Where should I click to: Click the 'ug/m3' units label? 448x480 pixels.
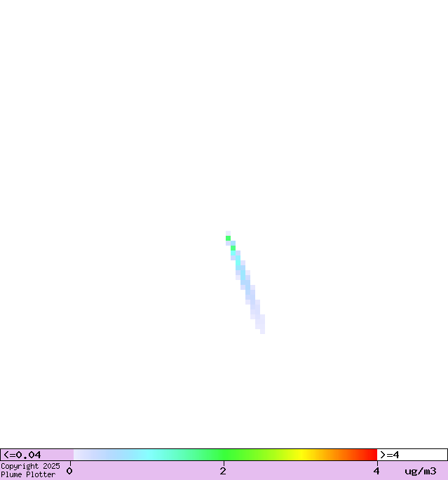pos(421,472)
